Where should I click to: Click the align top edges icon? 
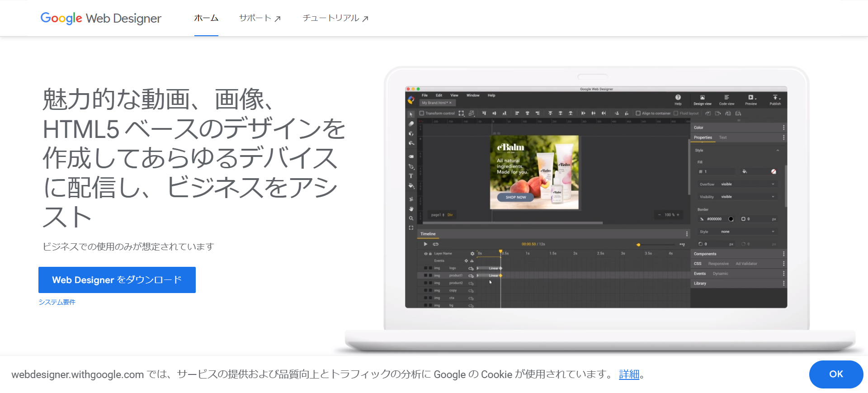[x=484, y=113]
